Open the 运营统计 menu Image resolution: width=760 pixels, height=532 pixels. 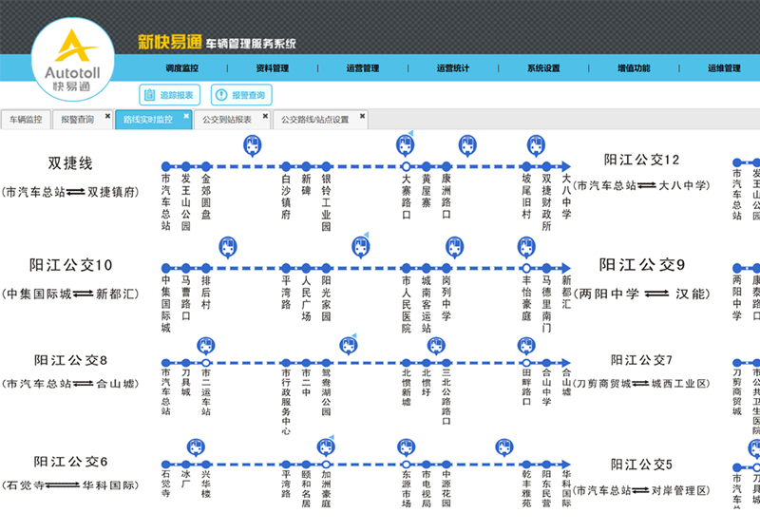[452, 68]
